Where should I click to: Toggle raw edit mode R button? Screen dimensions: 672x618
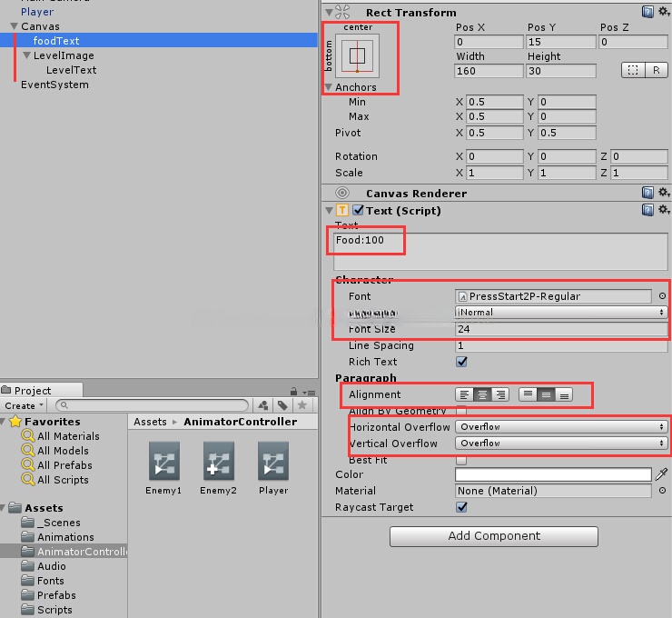pos(657,70)
